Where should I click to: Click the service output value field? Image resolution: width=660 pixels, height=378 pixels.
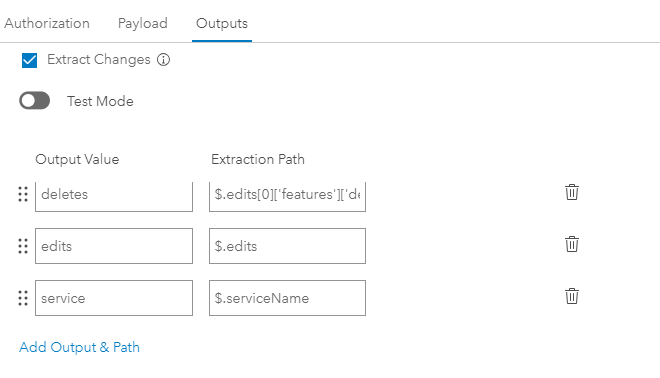click(114, 298)
